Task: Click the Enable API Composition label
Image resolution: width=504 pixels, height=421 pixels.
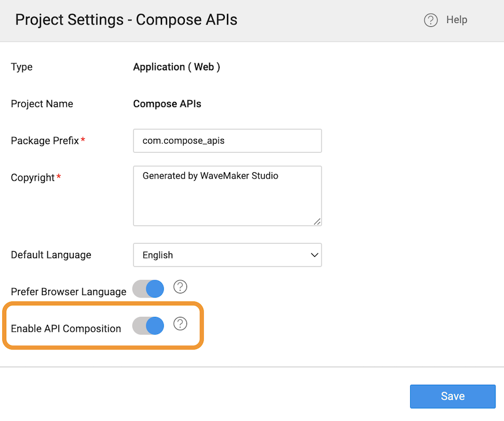Action: click(x=66, y=329)
